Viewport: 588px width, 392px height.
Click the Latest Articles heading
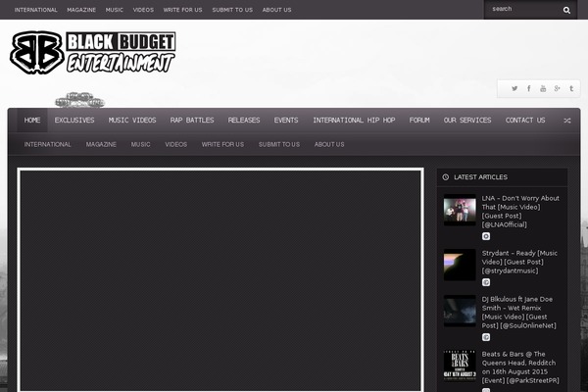pos(481,177)
